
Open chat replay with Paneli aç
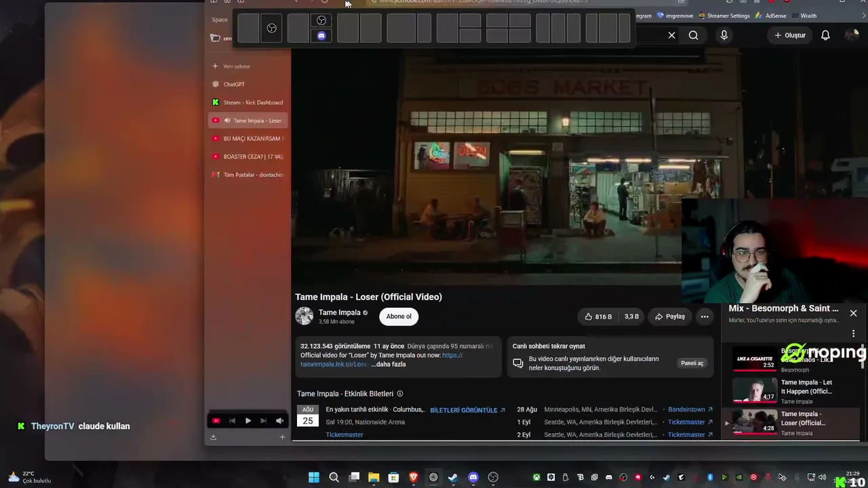click(x=692, y=363)
